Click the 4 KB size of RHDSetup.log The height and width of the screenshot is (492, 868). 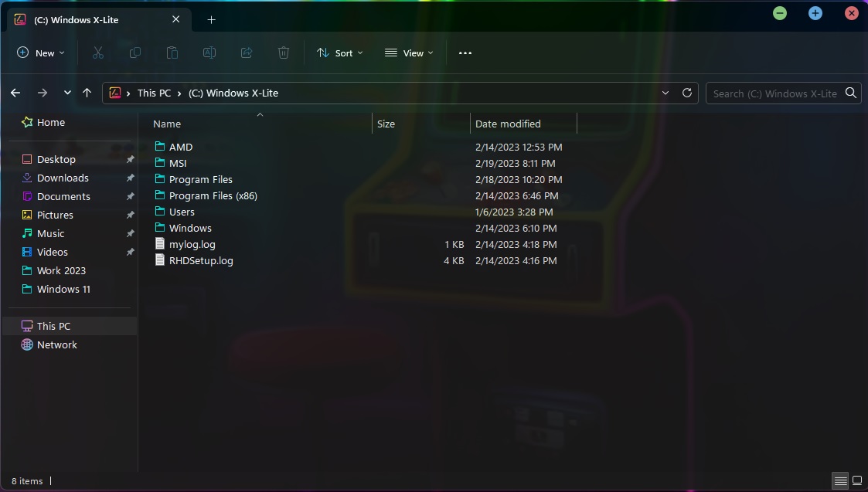click(454, 260)
